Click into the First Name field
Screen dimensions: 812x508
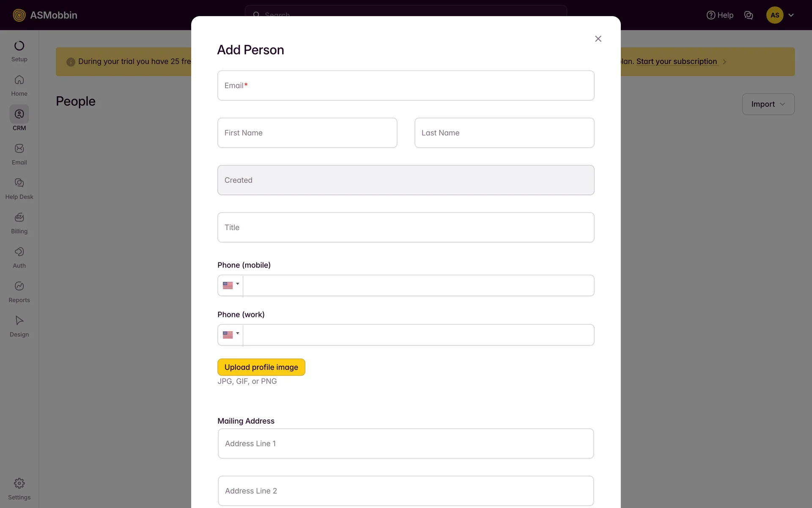[x=307, y=133]
